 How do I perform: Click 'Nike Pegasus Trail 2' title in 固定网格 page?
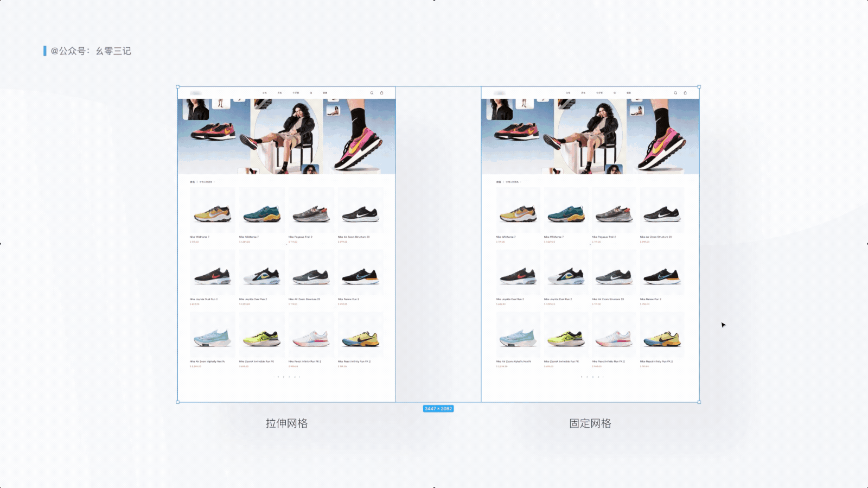coord(604,237)
